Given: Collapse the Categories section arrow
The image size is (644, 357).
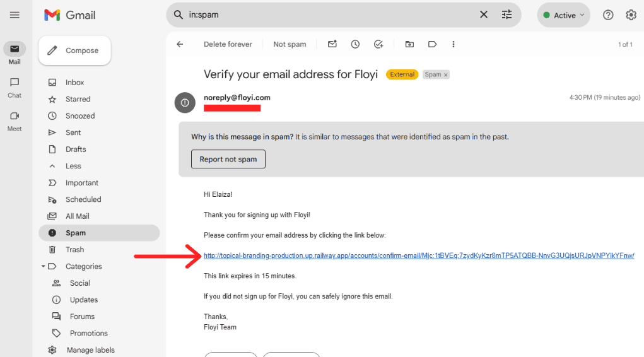Looking at the screenshot, I should point(43,266).
